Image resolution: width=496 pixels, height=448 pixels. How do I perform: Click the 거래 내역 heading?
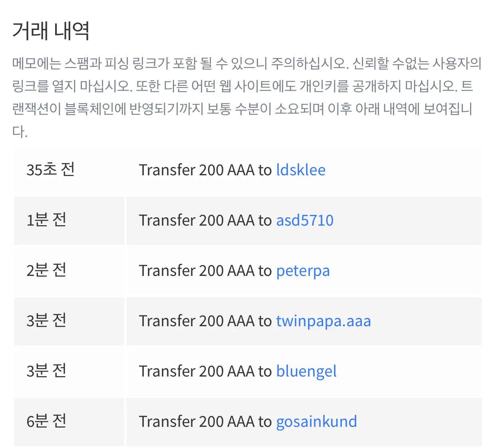(51, 31)
